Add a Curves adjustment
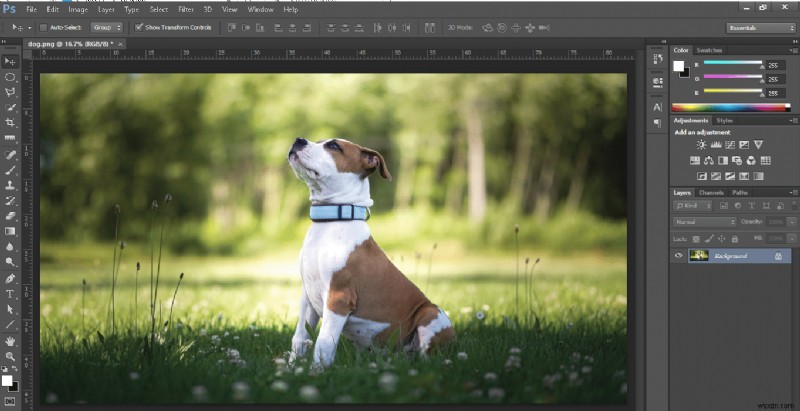 click(x=730, y=145)
